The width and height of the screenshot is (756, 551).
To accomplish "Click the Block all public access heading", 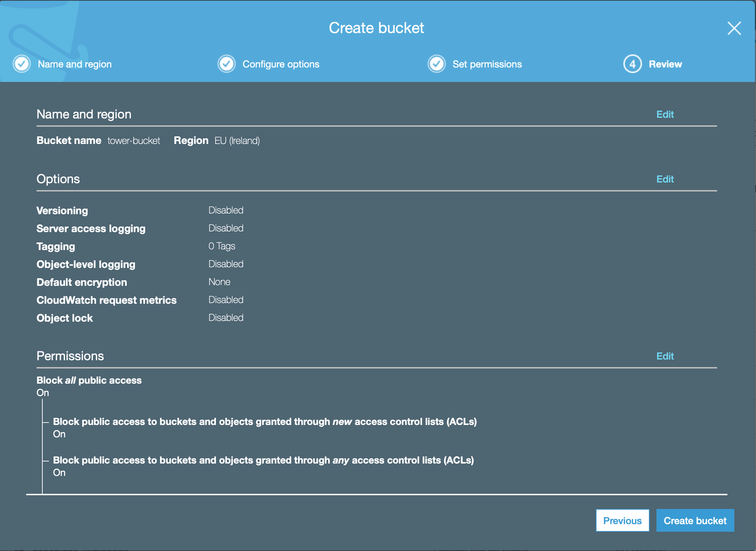I will [89, 380].
